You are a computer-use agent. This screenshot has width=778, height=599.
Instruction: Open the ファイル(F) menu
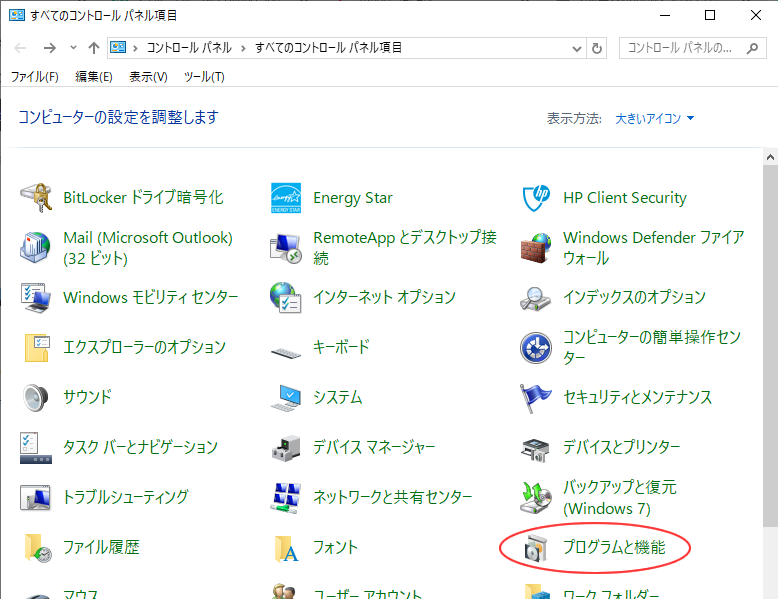coord(35,77)
